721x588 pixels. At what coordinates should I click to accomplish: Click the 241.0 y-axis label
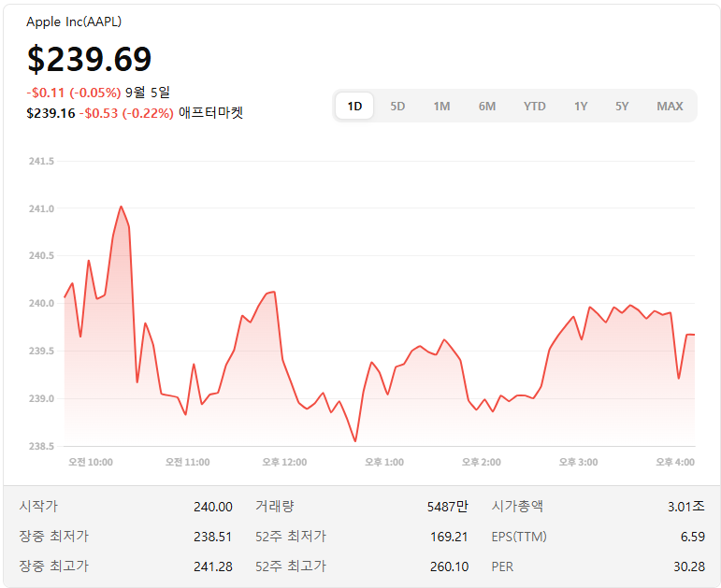(41, 208)
